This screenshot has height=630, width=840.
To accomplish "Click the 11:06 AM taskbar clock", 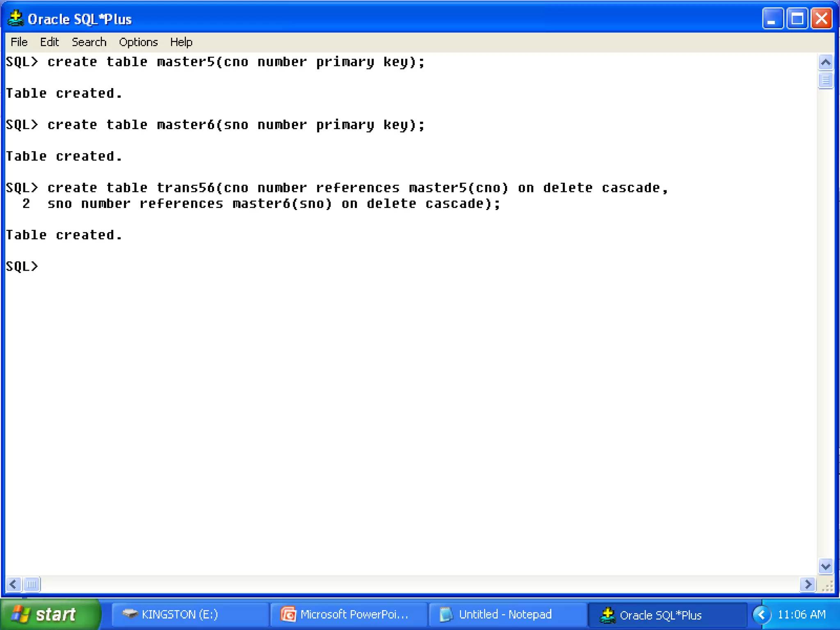I will coord(801,614).
